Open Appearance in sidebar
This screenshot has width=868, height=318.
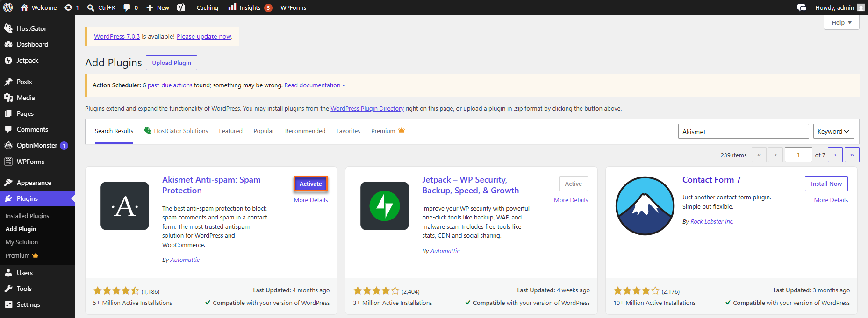[37, 183]
